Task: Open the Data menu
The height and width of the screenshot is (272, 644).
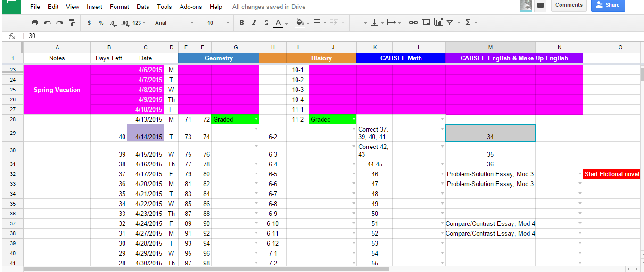Action: tap(142, 7)
